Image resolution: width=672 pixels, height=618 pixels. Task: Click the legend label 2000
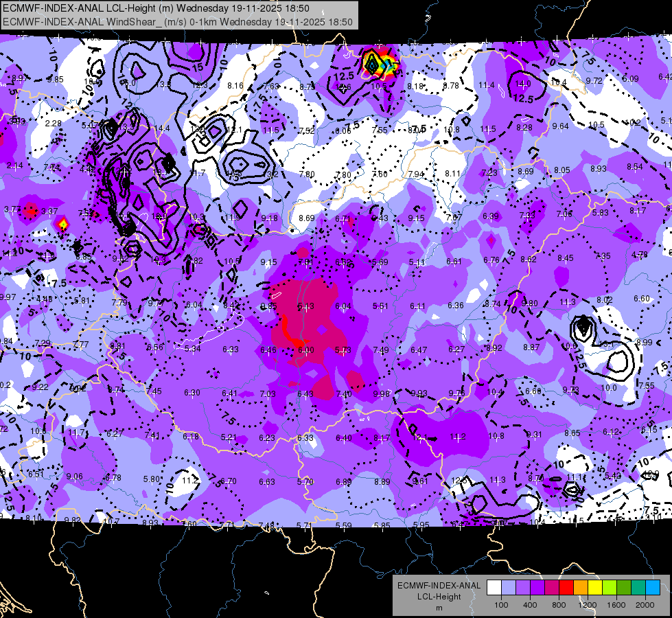pyautogui.click(x=645, y=605)
